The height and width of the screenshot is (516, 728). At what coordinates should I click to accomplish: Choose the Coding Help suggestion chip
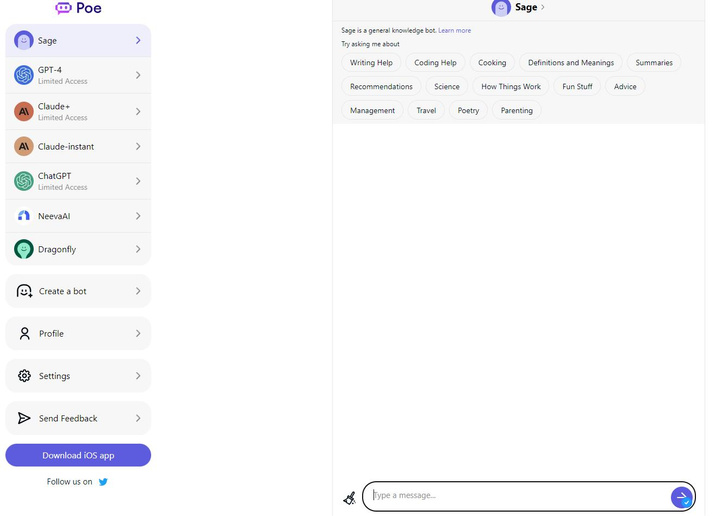pyautogui.click(x=435, y=62)
